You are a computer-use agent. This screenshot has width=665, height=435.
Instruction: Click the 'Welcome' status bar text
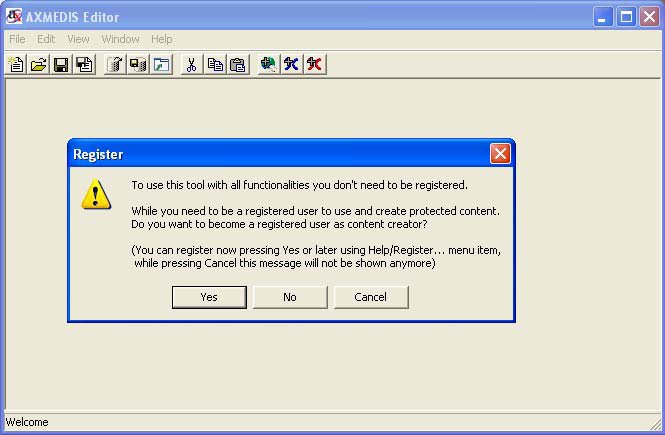[27, 422]
